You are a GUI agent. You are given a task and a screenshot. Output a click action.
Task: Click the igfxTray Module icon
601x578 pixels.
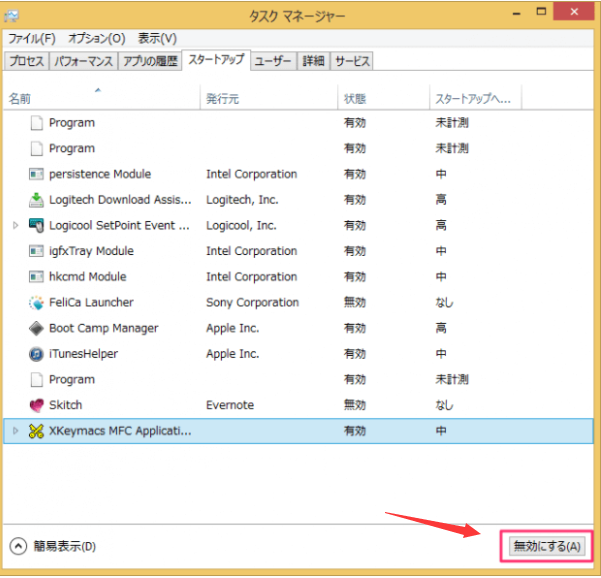click(36, 251)
